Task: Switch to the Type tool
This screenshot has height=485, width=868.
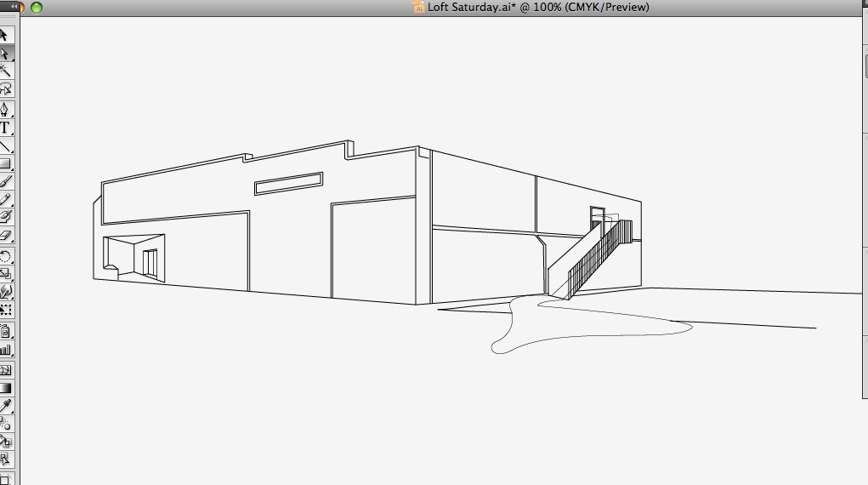Action: 5,128
